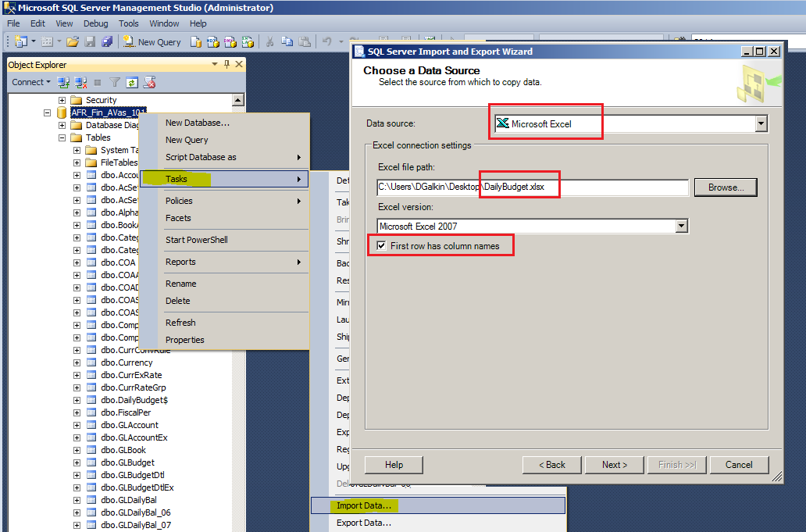Viewport: 806px width, 532px height.
Task: Click the Back button
Action: (551, 465)
